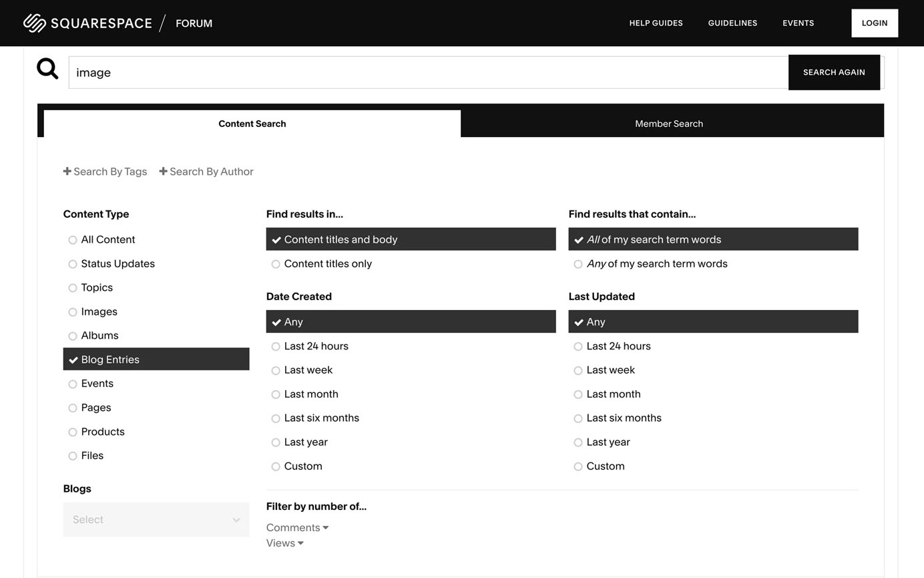Screen dimensions: 924x578
Task: Open the Blogs Select dropdown
Action: [156, 519]
